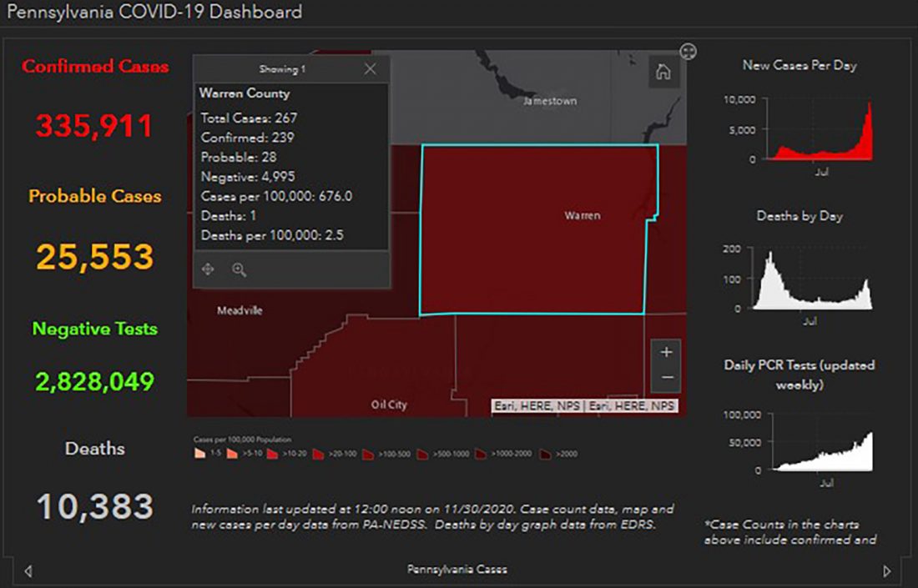Click the >100-500 legend color swatch
This screenshot has height=588, width=918.
[x=368, y=454]
